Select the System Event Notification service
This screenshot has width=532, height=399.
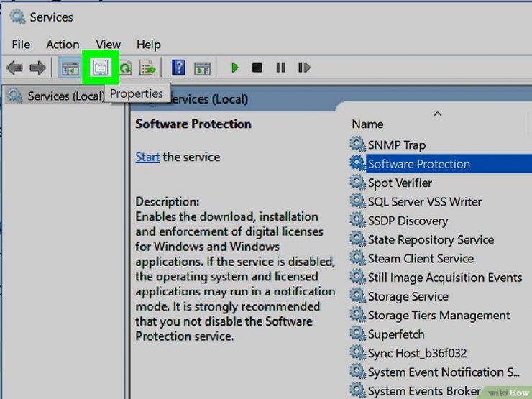444,372
